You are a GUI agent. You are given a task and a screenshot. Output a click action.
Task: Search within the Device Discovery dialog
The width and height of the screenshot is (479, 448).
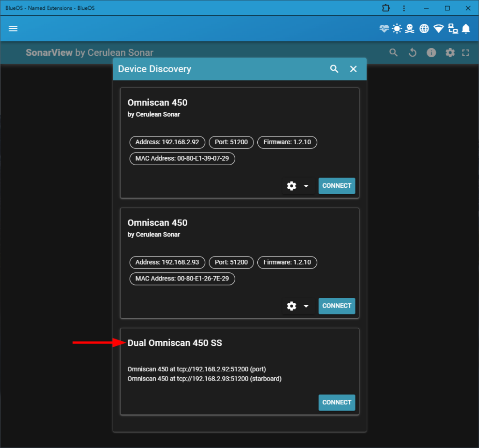pyautogui.click(x=334, y=69)
